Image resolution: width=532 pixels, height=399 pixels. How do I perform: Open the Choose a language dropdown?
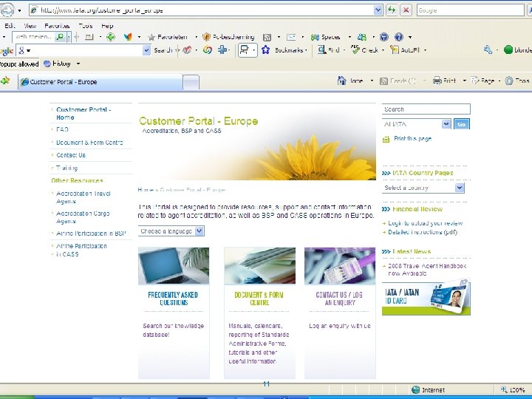[x=199, y=231]
